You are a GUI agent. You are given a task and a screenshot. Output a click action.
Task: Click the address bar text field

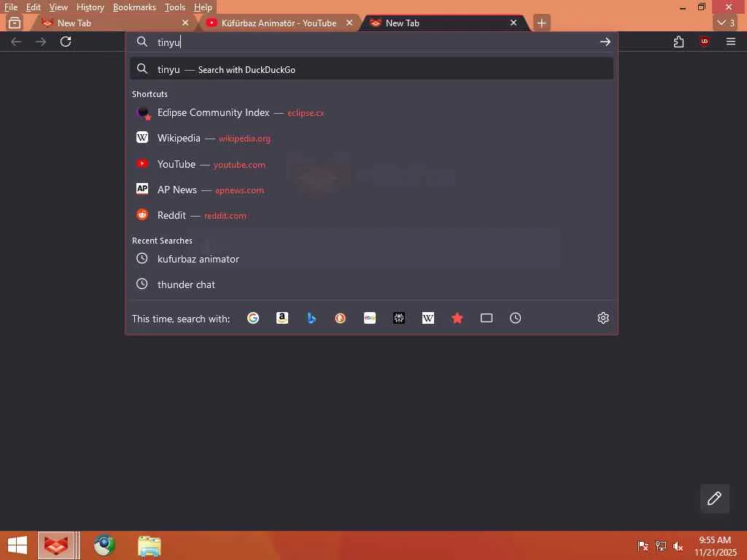[374, 42]
